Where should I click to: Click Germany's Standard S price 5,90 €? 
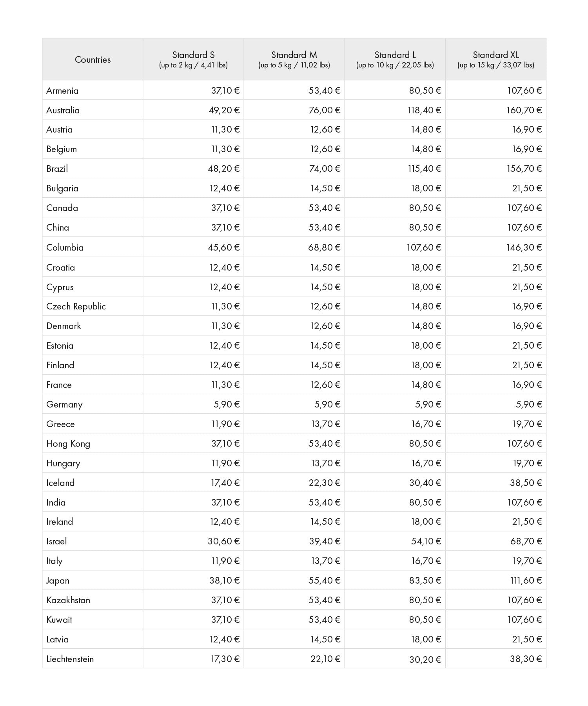227,404
